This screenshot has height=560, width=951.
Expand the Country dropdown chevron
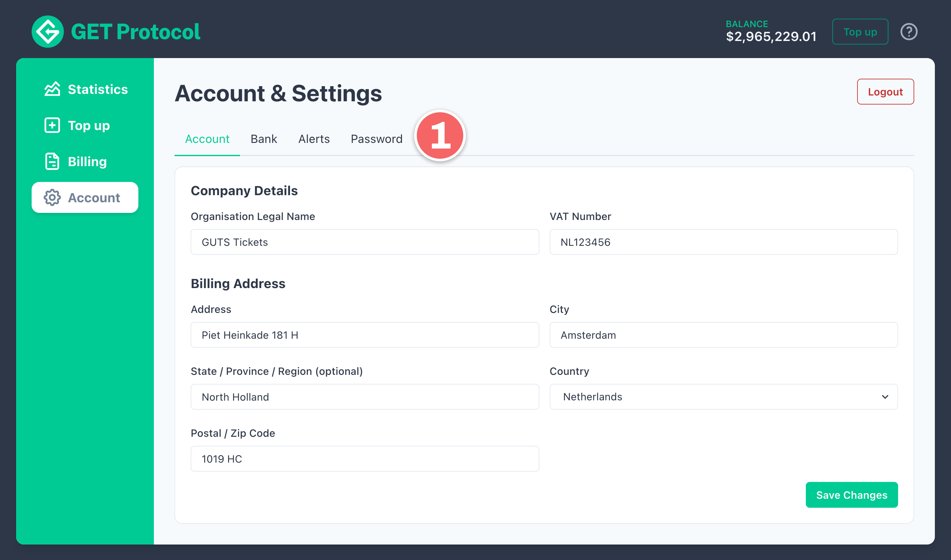point(885,396)
